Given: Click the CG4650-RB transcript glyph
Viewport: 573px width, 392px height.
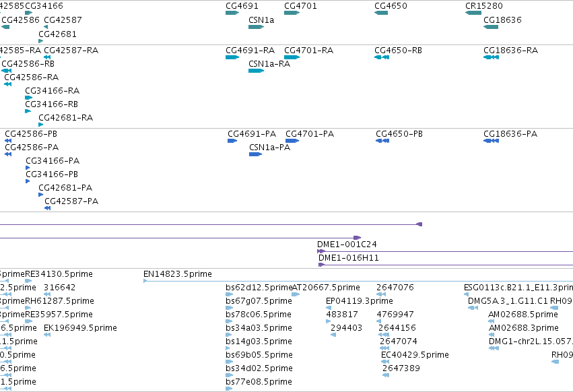Looking at the screenshot, I should (382, 57).
